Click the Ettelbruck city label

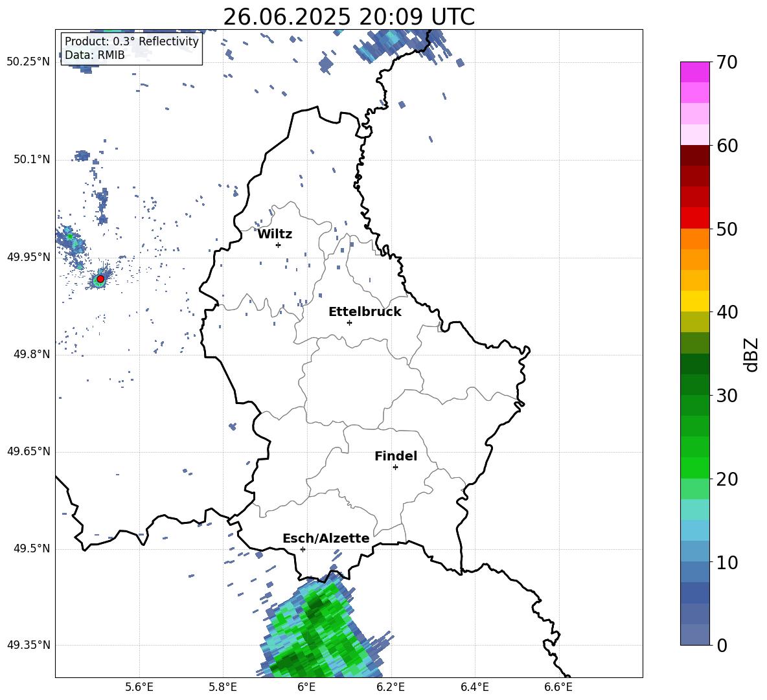pyautogui.click(x=365, y=312)
